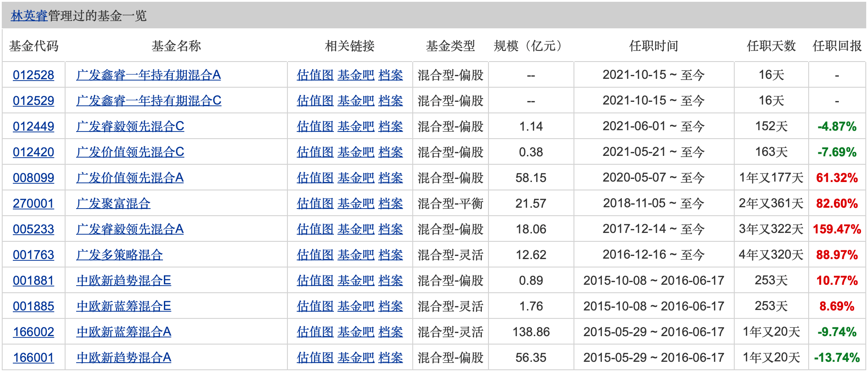Image resolution: width=868 pixels, height=372 pixels.
Task: Click fund code 166001
Action: pyautogui.click(x=34, y=358)
